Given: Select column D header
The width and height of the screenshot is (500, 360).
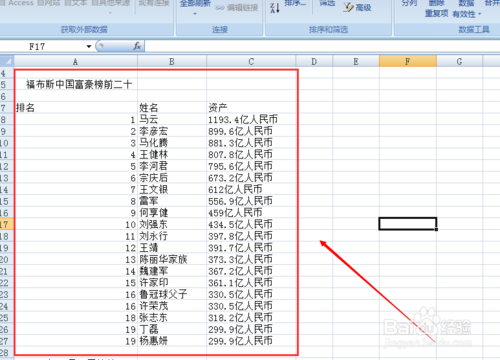Looking at the screenshot, I should click(314, 61).
